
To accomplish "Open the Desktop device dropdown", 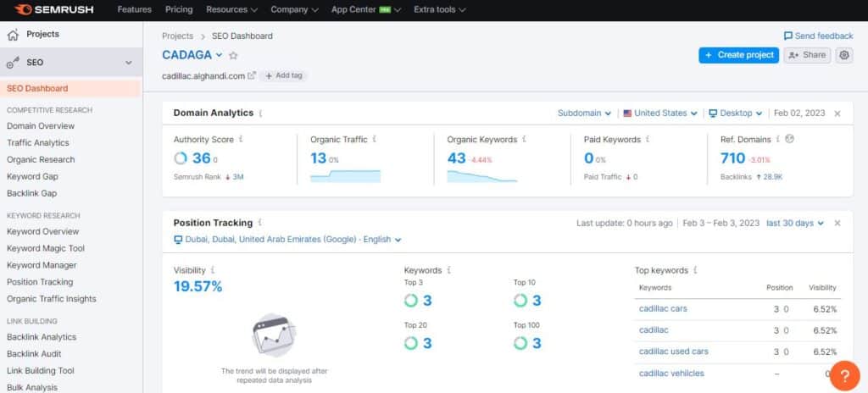I will coord(736,113).
